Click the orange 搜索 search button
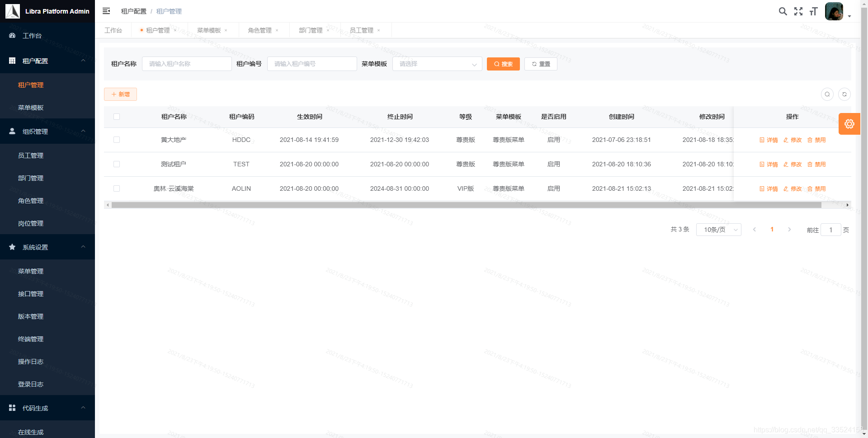The width and height of the screenshot is (868, 438). click(x=503, y=64)
